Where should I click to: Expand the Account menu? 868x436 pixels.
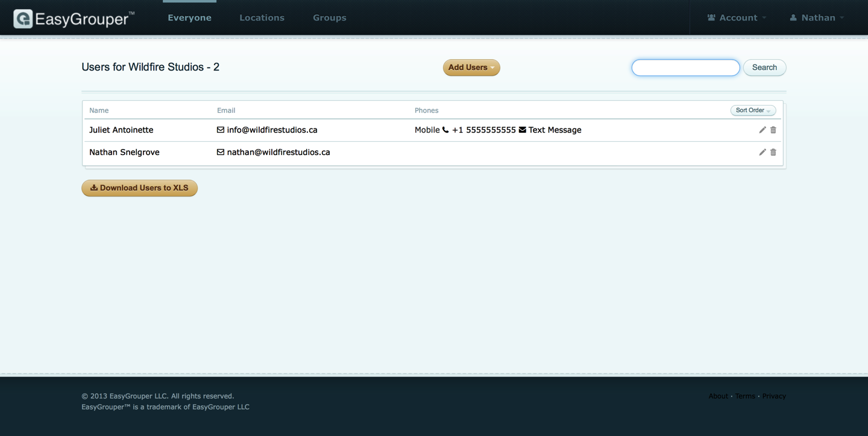coord(737,17)
